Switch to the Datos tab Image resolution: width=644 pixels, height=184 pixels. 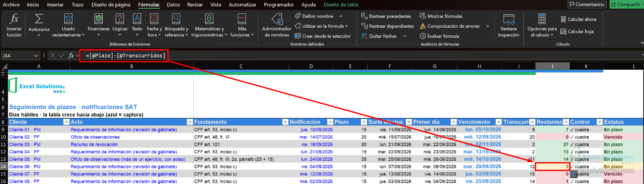[x=173, y=4]
